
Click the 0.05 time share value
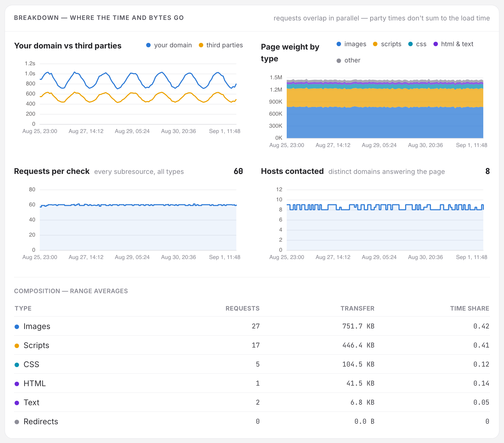481,402
